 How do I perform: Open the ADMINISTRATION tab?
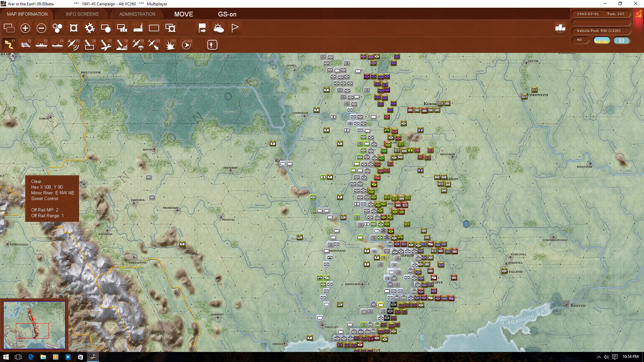pyautogui.click(x=137, y=14)
